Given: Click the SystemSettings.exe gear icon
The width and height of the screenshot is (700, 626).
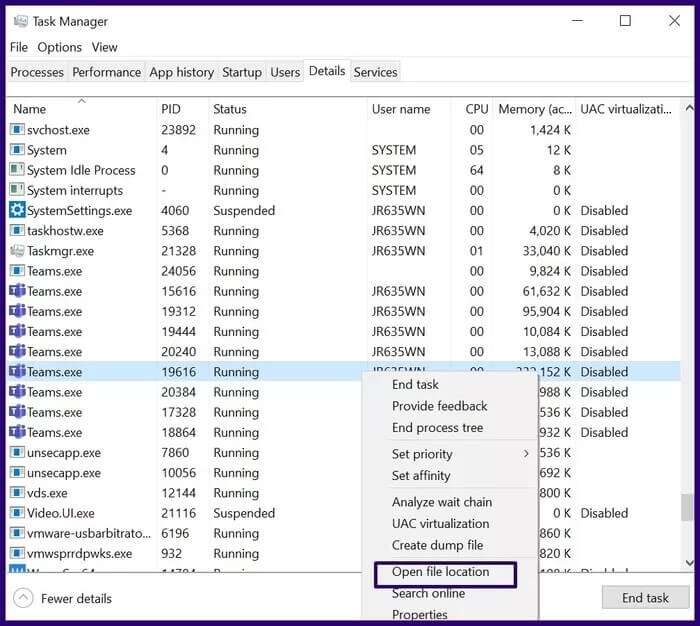Looking at the screenshot, I should click(17, 210).
